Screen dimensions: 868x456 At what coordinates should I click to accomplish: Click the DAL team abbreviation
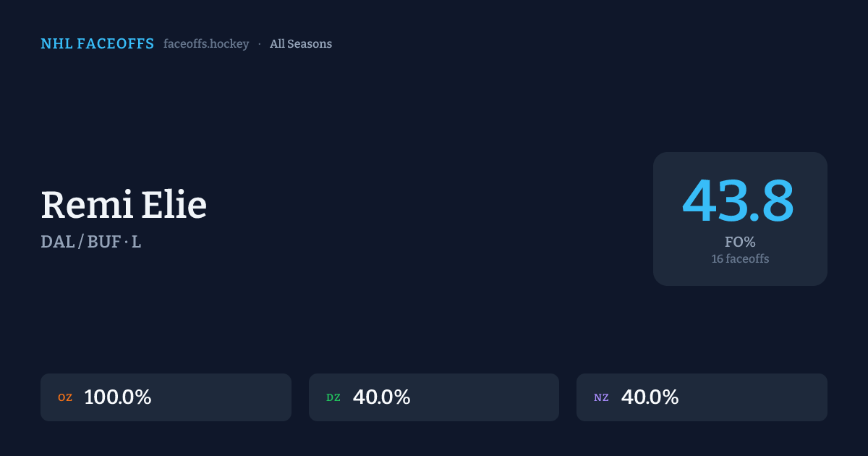58,242
